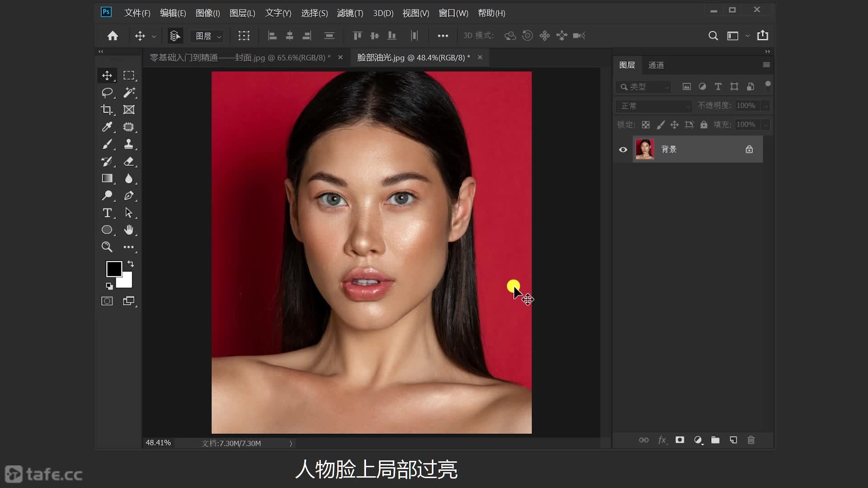868x488 pixels.
Task: Lock image pixels brush icon
Action: [x=660, y=125]
